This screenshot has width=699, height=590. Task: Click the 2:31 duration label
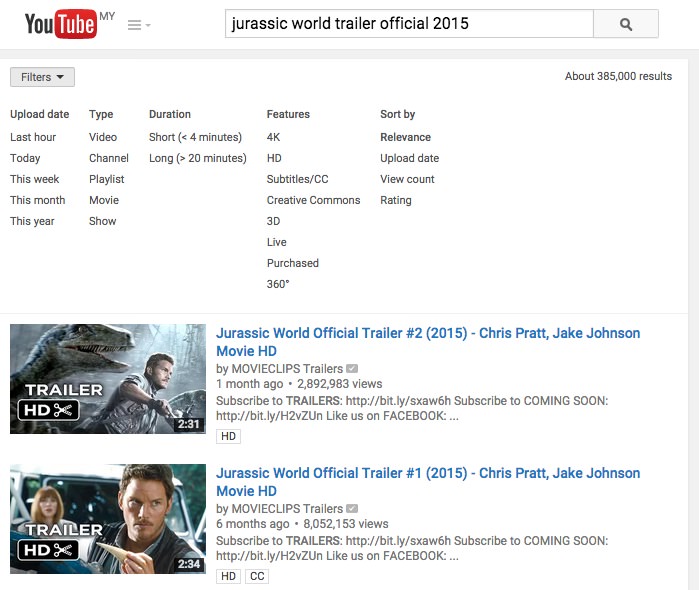[x=189, y=424]
